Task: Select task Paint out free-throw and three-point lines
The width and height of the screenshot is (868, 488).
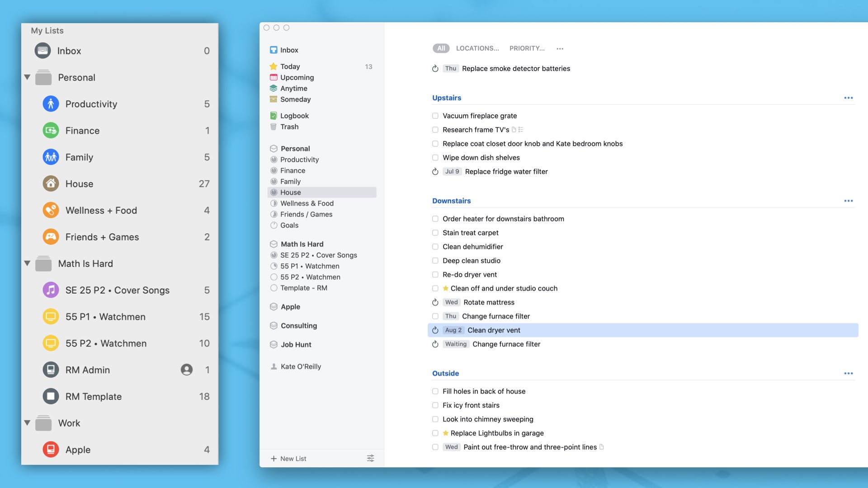Action: [530, 447]
